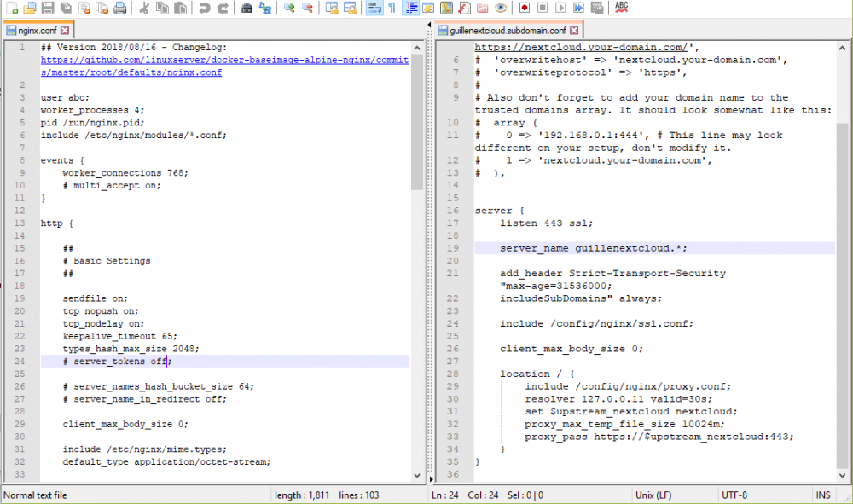Open the nextcloud.your-domain.com link

(x=580, y=47)
